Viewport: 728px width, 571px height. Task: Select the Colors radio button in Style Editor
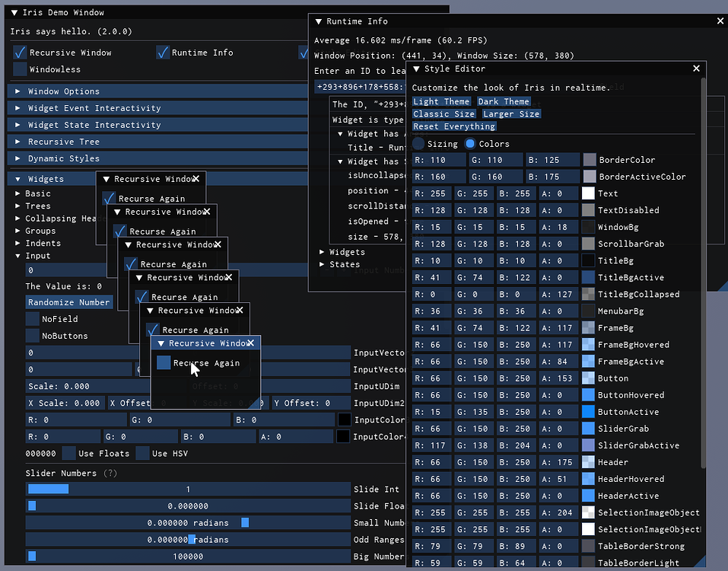(472, 143)
